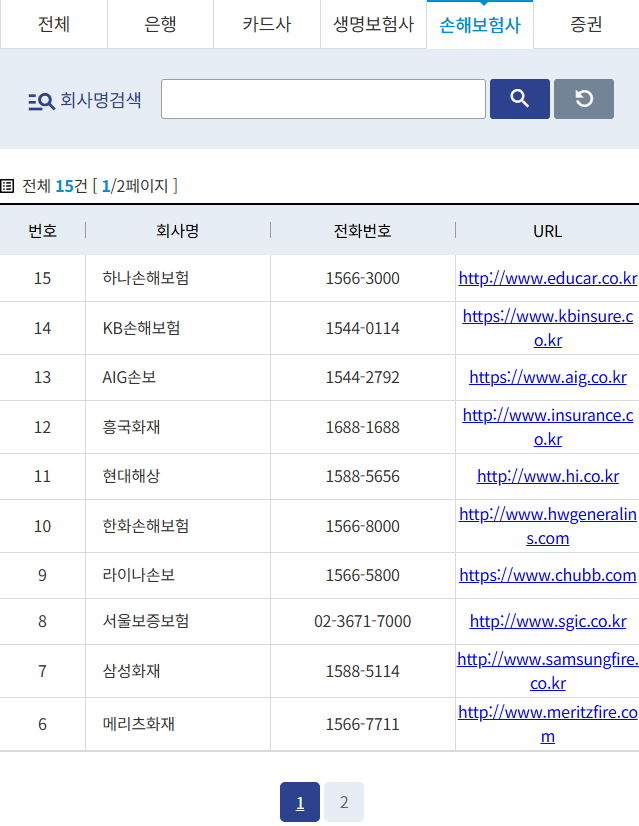Viewport: 639px width, 826px height.
Task: Visit the aig.co.kr website link
Action: (548, 377)
